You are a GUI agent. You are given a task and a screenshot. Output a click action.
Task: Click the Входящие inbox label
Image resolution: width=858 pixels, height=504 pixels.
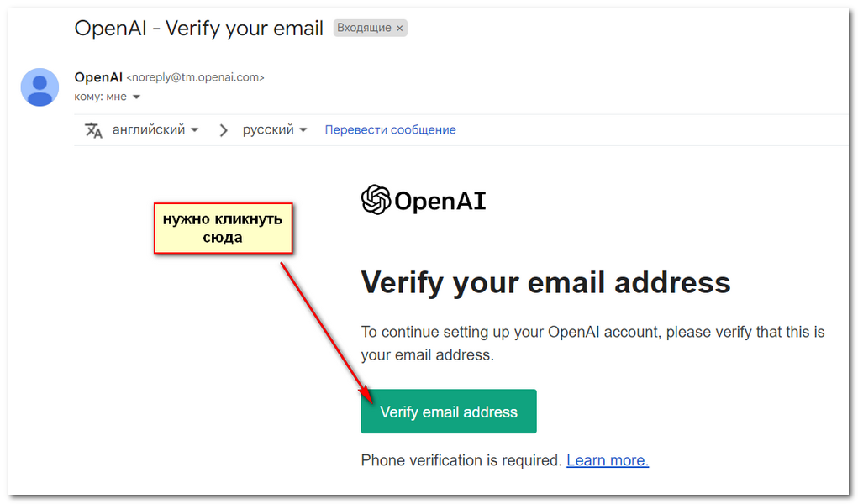pyautogui.click(x=364, y=28)
